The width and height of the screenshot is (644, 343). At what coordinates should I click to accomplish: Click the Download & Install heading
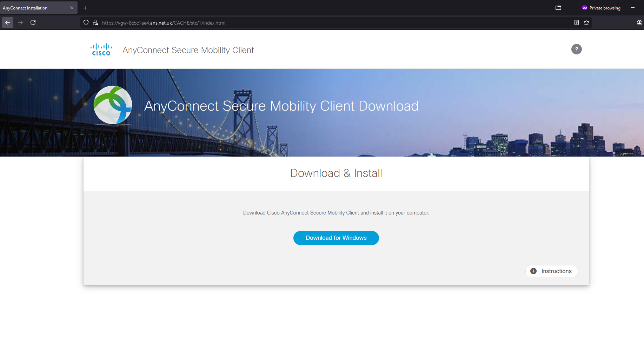click(336, 173)
